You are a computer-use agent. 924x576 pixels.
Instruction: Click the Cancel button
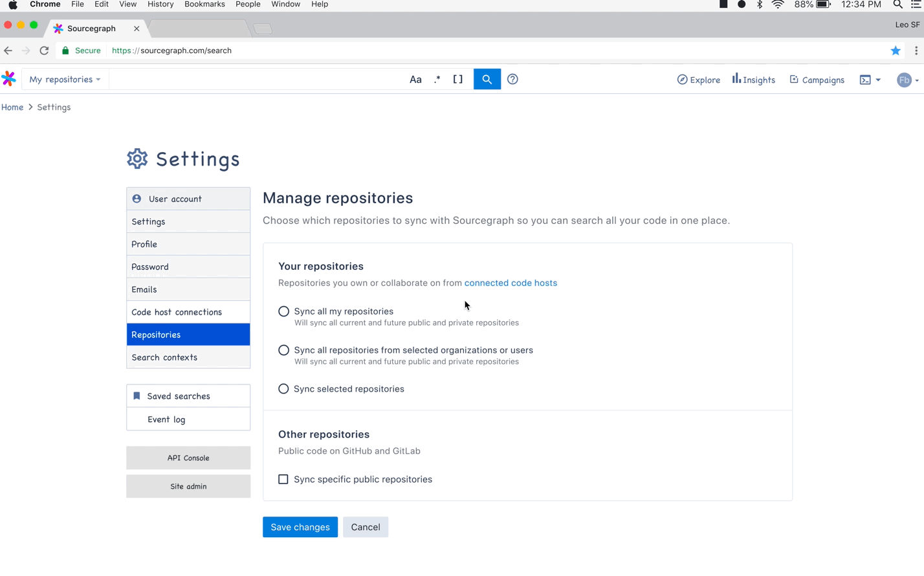coord(366,527)
